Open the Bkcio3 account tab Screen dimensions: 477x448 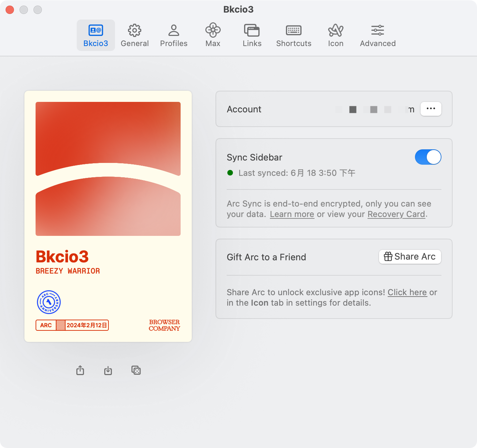click(x=96, y=35)
